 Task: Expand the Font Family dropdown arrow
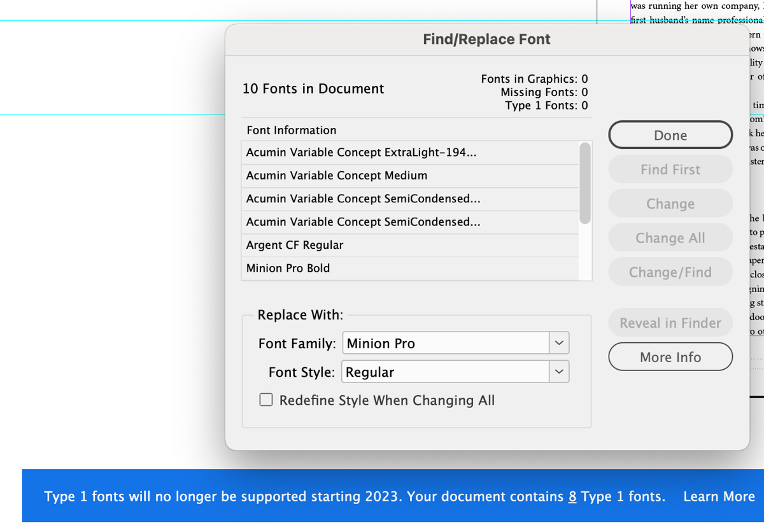tap(559, 343)
